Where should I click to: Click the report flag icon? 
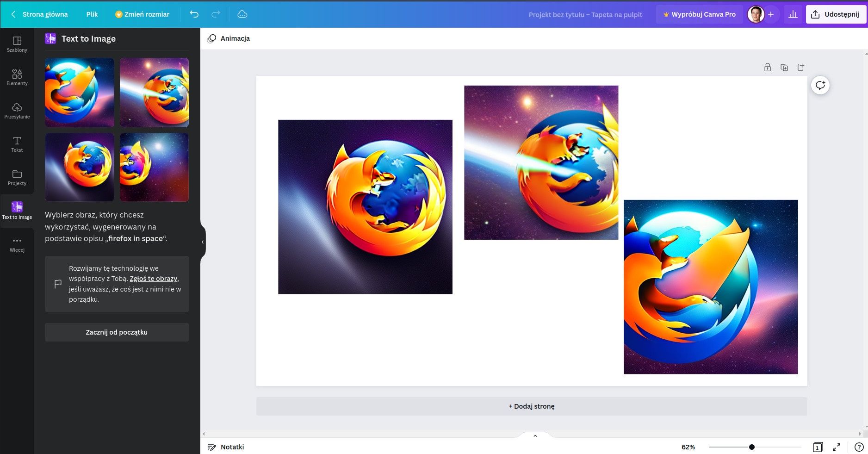click(58, 284)
